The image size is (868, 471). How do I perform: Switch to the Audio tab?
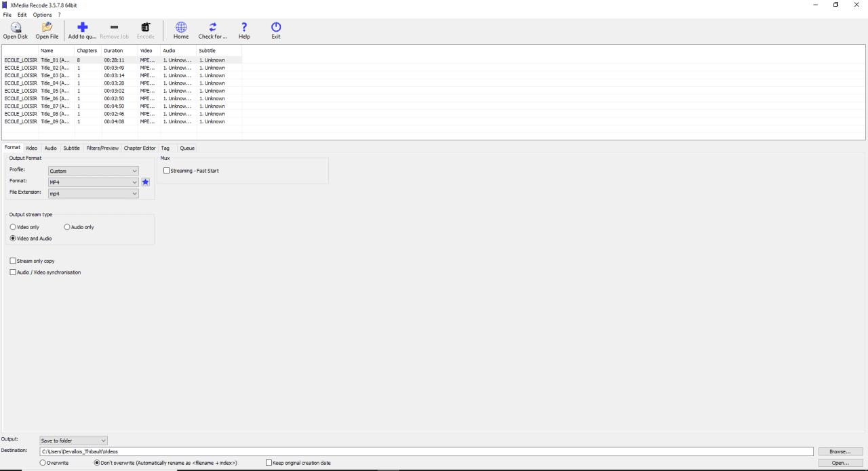click(x=51, y=148)
